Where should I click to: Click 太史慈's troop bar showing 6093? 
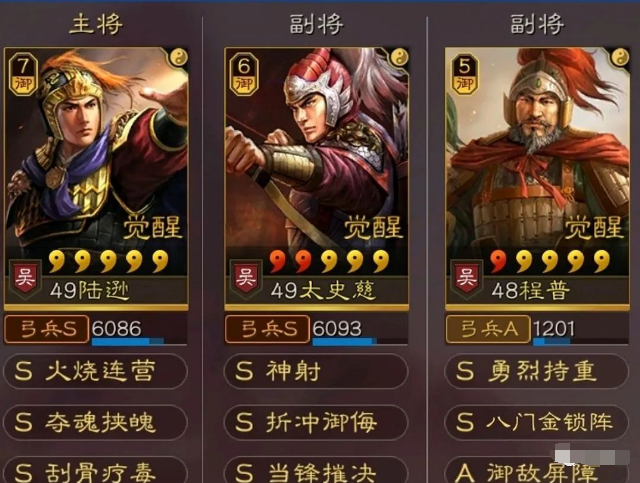(359, 330)
